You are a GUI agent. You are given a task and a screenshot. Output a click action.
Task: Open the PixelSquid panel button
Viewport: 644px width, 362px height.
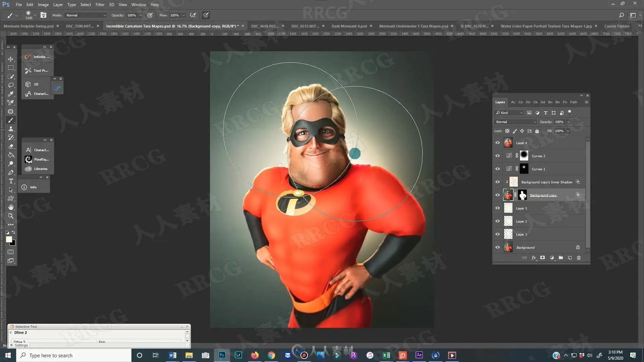tap(37, 160)
